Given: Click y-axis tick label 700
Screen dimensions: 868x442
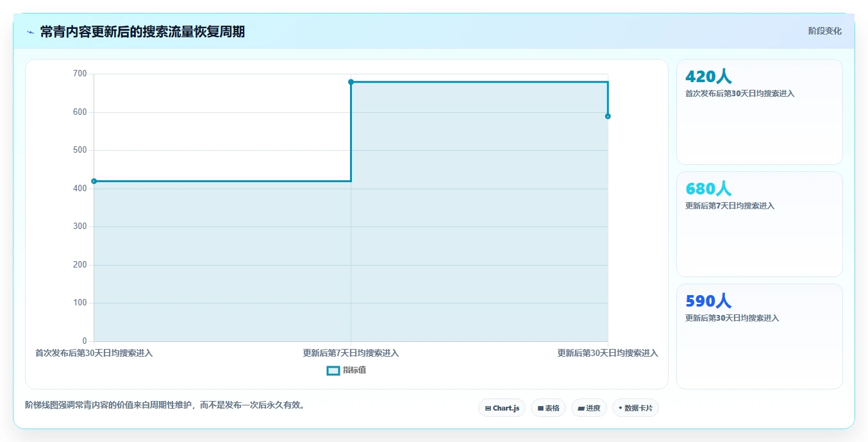Looking at the screenshot, I should coord(80,74).
